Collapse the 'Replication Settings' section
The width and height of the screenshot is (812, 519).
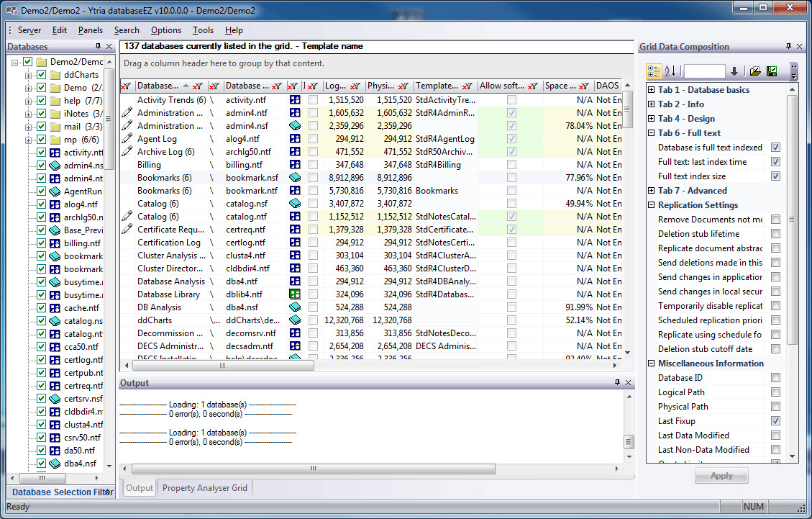coord(651,205)
